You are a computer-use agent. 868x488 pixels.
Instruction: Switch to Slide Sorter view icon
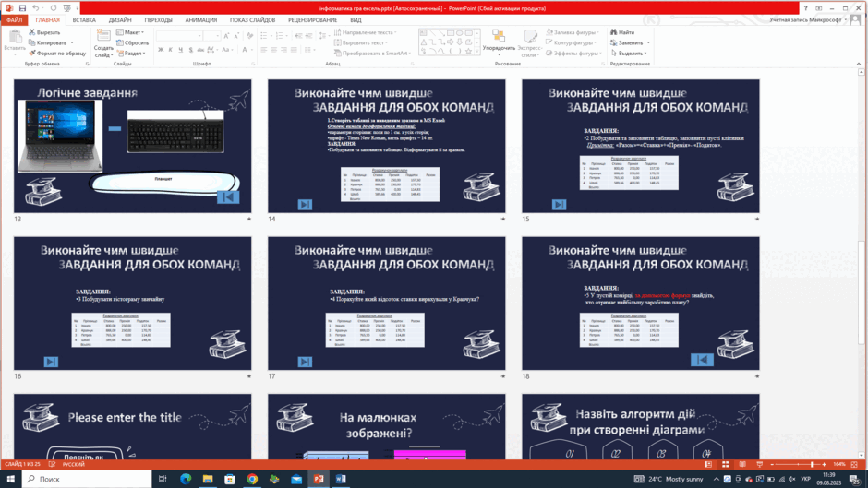pyautogui.click(x=725, y=465)
